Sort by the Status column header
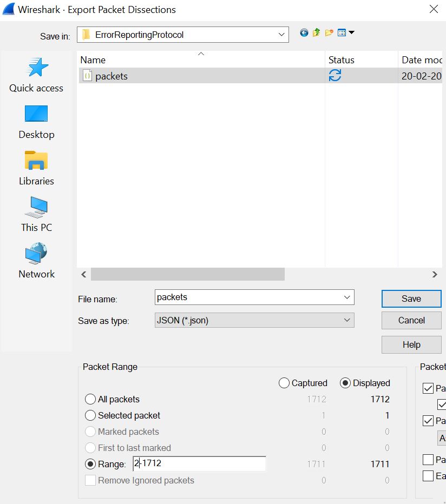This screenshot has width=446, height=504. 362,60
